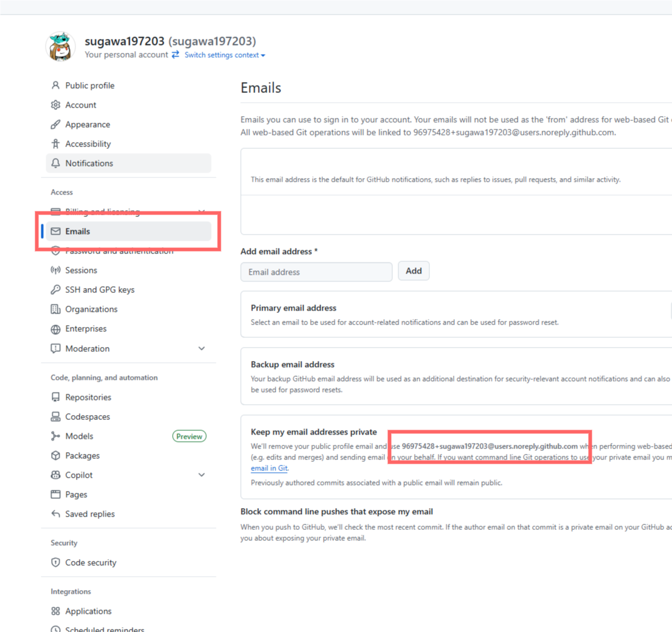Image resolution: width=672 pixels, height=632 pixels.
Task: Expand the Moderation section chevron
Action: pos(202,349)
